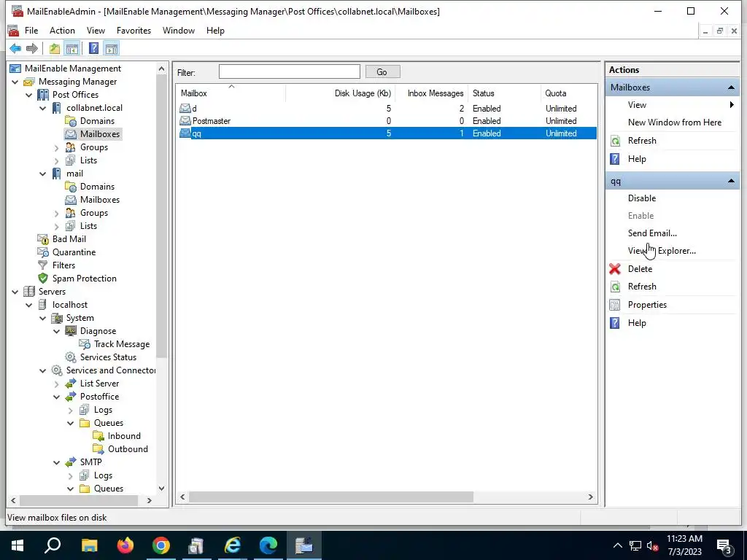The image size is (747, 560).
Task: Click Refresh under Mailboxes actions
Action: [642, 141]
